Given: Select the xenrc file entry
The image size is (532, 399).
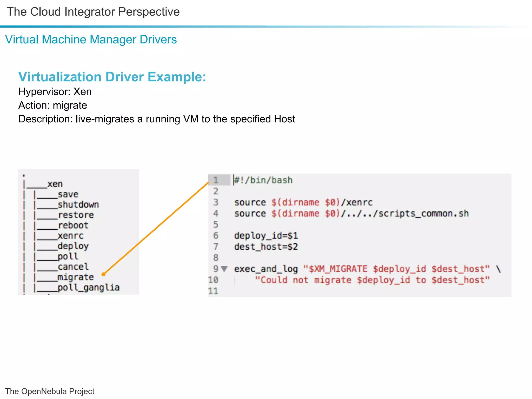Looking at the screenshot, I should 70,236.
